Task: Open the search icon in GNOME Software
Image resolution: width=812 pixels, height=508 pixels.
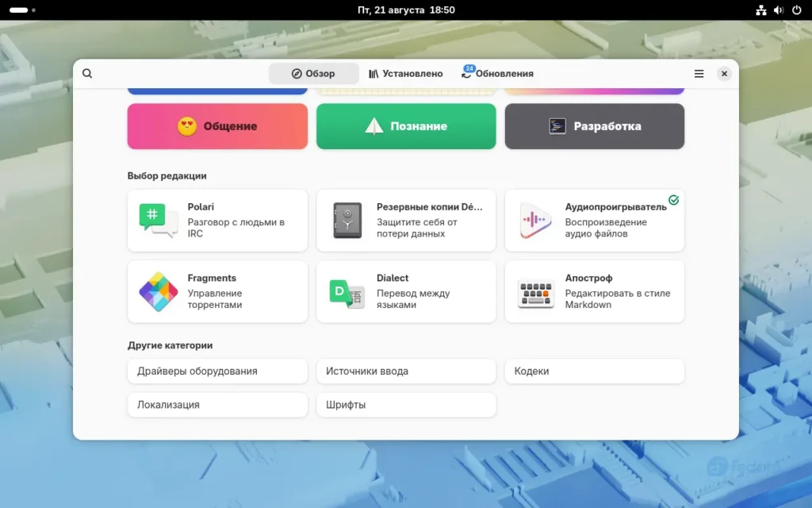Action: click(x=87, y=74)
